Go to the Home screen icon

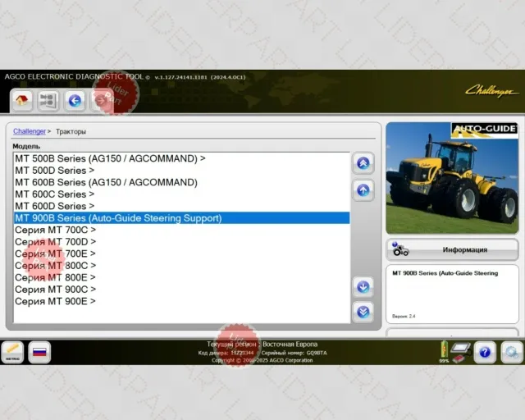21,100
